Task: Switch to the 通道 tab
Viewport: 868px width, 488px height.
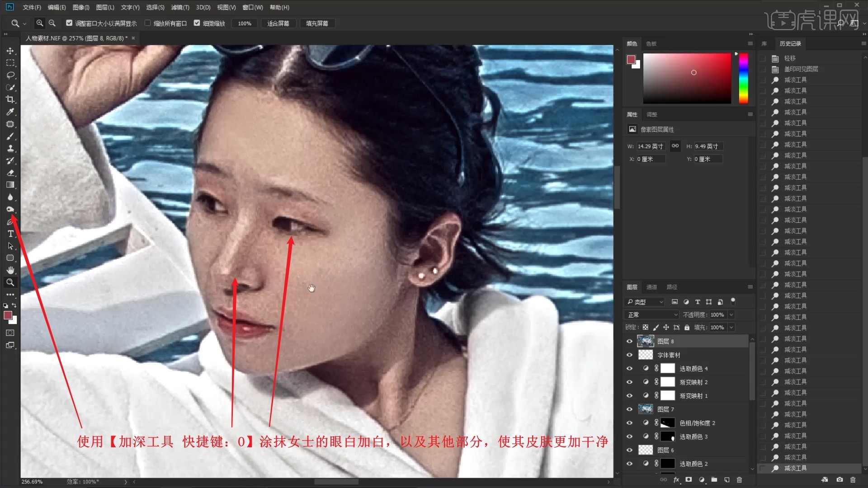Action: point(651,287)
